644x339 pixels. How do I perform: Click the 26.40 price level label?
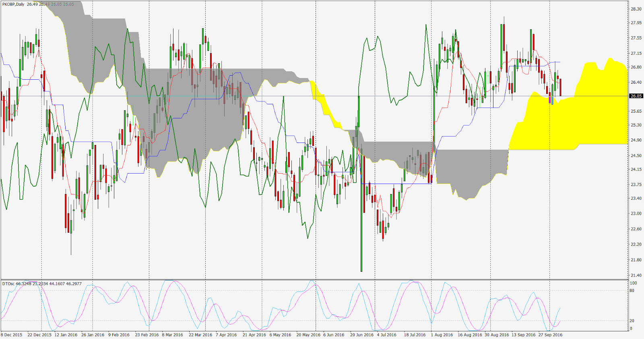point(636,82)
